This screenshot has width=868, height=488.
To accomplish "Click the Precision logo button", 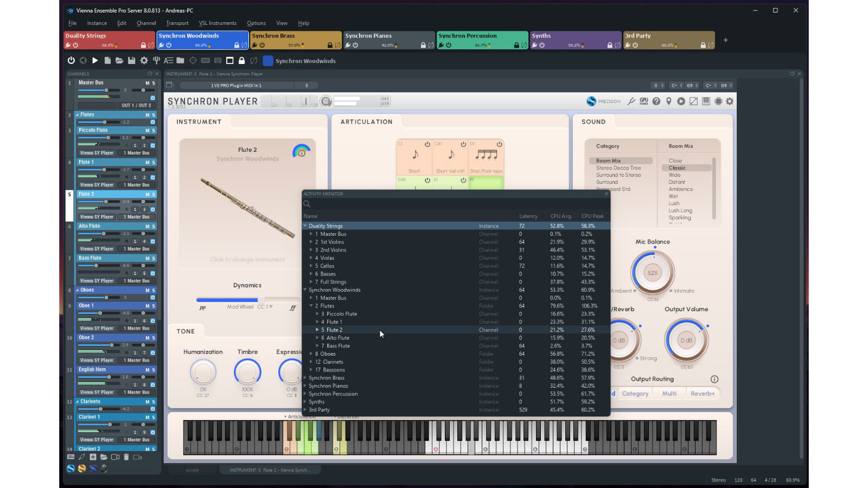I will point(603,101).
